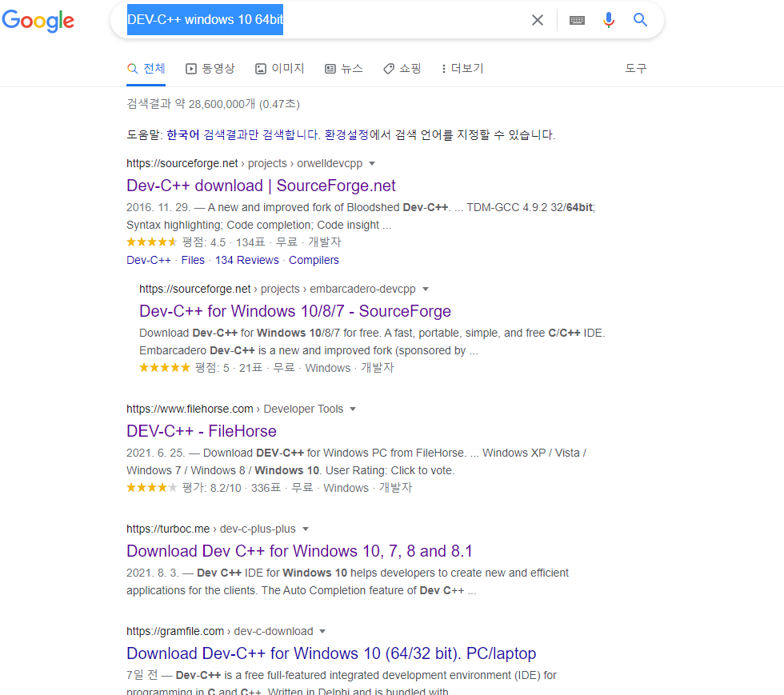The height and width of the screenshot is (695, 784).
Task: Expand the filehorse.com result options arrow
Action: click(x=353, y=409)
